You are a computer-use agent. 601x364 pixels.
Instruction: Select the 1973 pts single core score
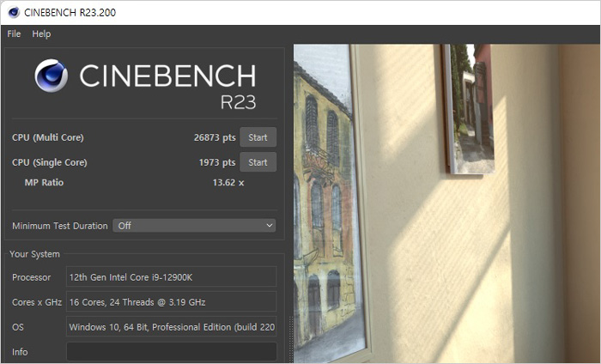click(217, 162)
